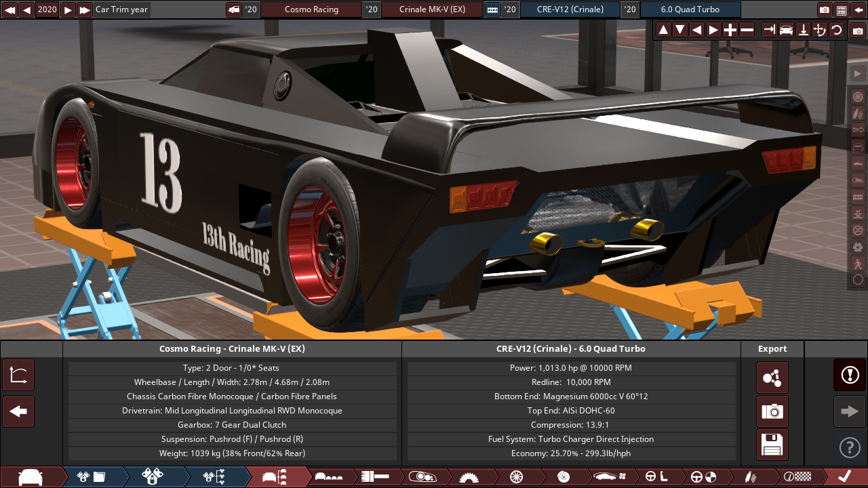Open the warnings exclamation button
Screen dimensions: 868x488
click(850, 375)
